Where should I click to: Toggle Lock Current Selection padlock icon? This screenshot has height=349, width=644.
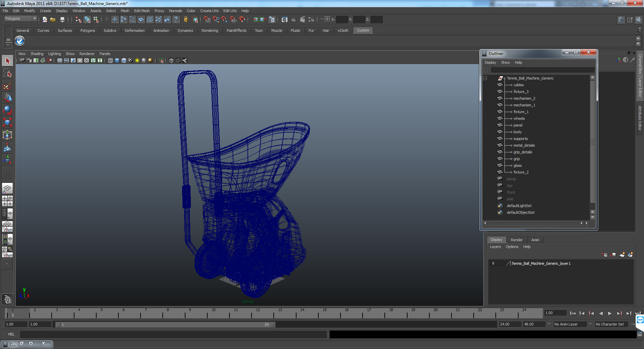point(186,19)
